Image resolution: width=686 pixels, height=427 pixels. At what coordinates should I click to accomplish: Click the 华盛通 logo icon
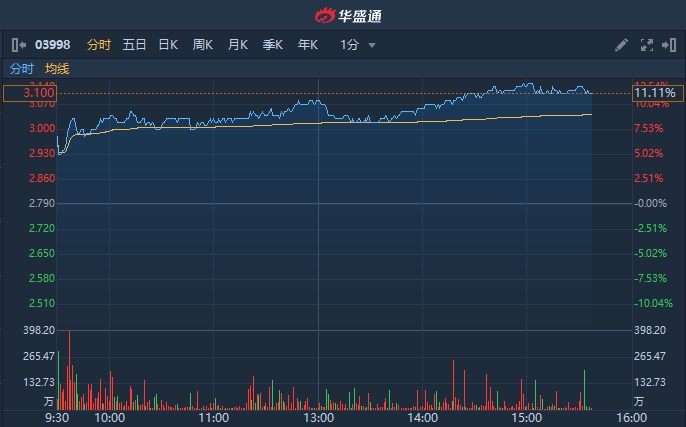(x=326, y=15)
